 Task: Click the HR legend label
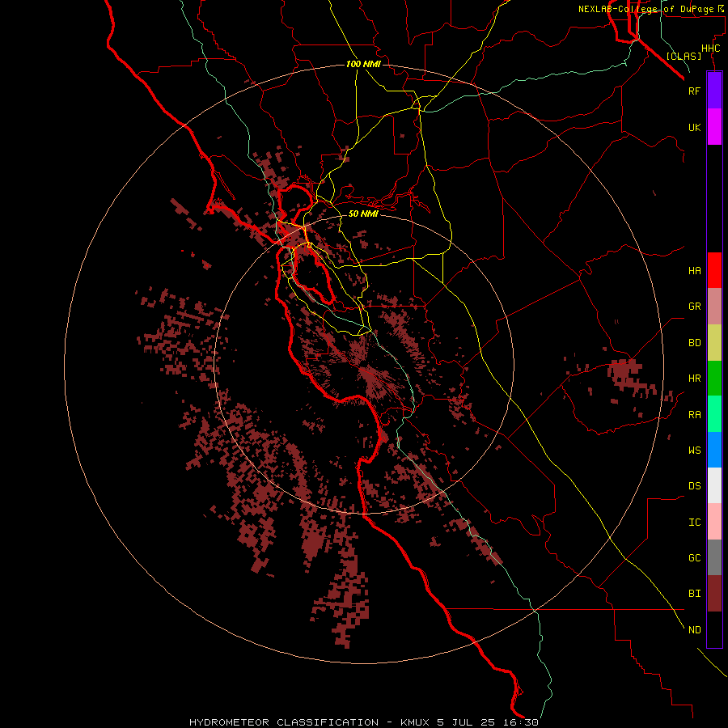[694, 379]
